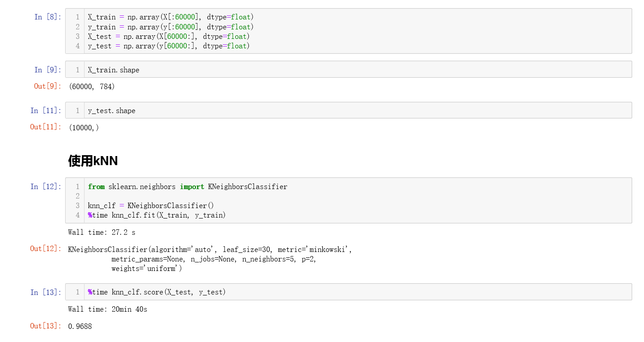This screenshot has height=342, width=644.
Task: Click the In [9]: prompt label
Action: click(48, 70)
